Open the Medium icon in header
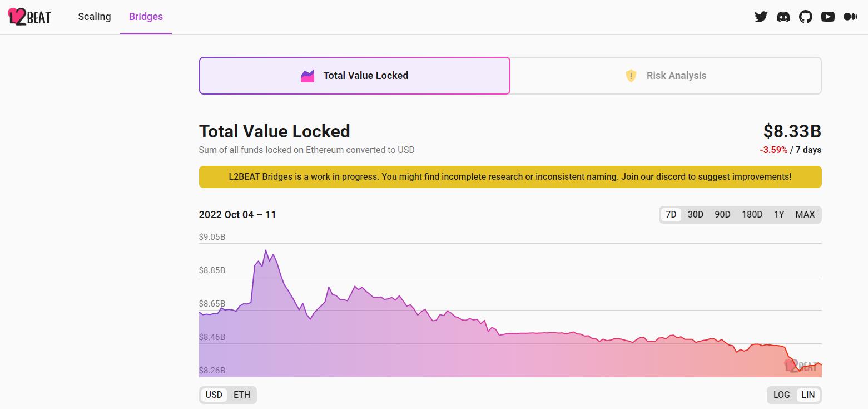The height and width of the screenshot is (409, 868). click(850, 17)
